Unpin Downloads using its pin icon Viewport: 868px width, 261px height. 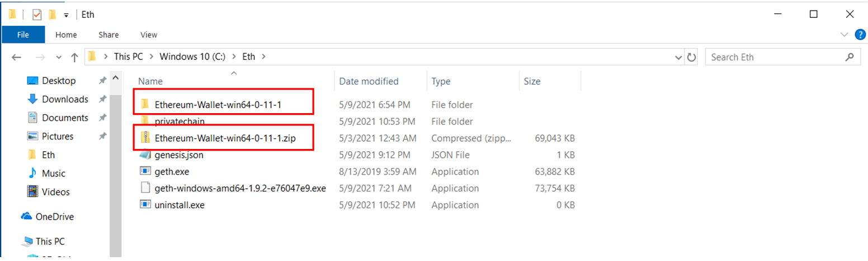point(102,99)
